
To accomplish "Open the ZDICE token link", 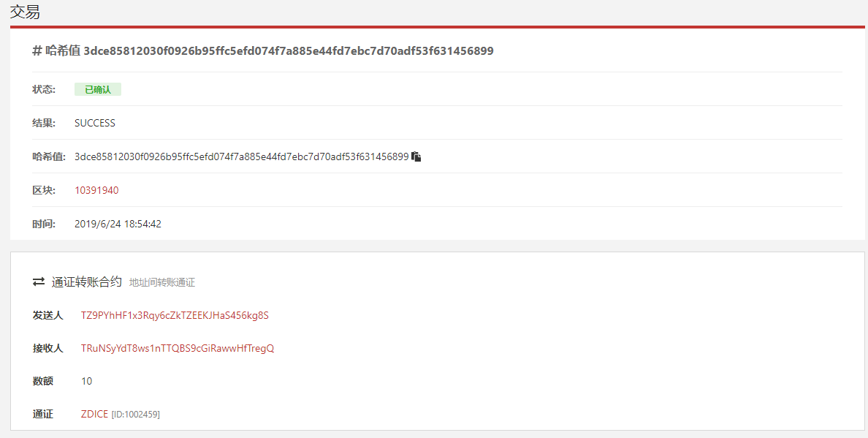I will (94, 414).
